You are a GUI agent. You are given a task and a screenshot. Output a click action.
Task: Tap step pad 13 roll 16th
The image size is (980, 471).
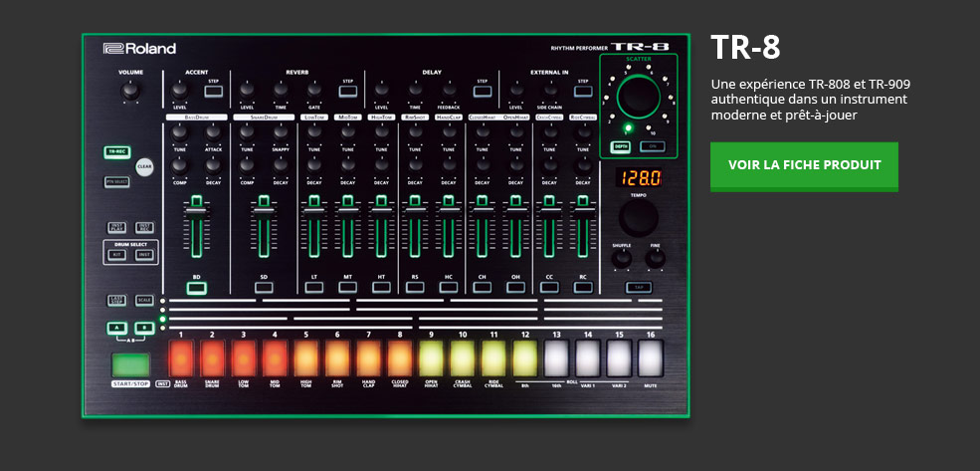556,357
